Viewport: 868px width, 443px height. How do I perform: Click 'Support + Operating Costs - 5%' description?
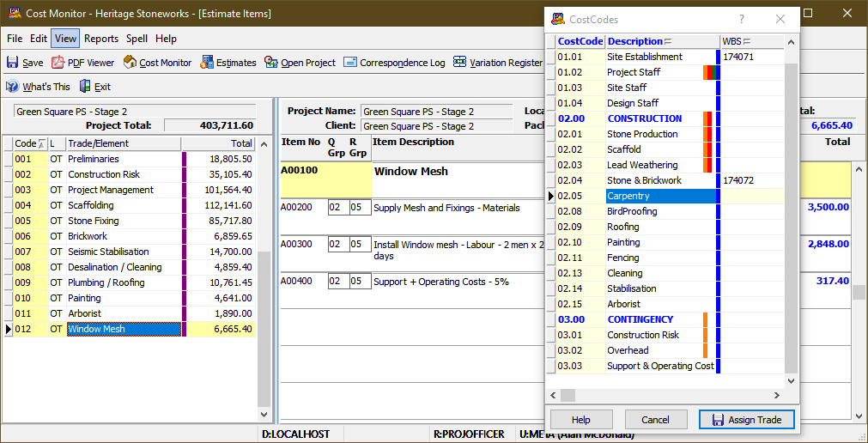coord(441,282)
